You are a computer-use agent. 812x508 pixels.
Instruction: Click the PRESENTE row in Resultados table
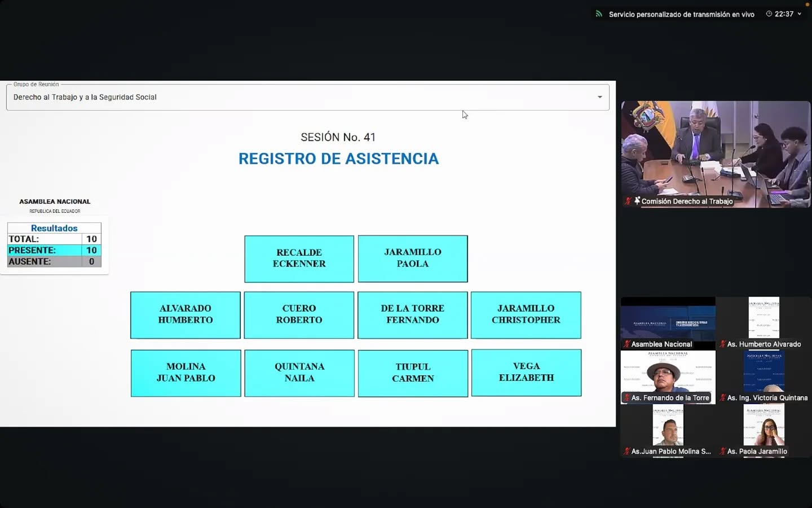(54, 250)
